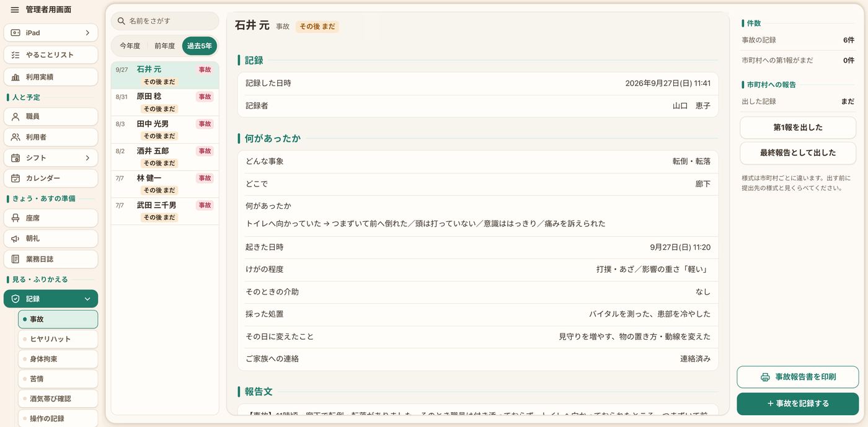The height and width of the screenshot is (427, 868).
Task: Click the 市町村への第1報がまだ count 0件
Action: click(x=849, y=61)
